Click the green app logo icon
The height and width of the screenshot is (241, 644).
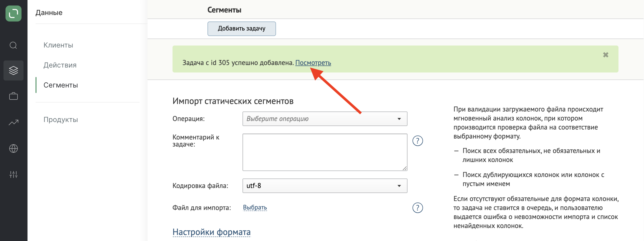point(13,13)
